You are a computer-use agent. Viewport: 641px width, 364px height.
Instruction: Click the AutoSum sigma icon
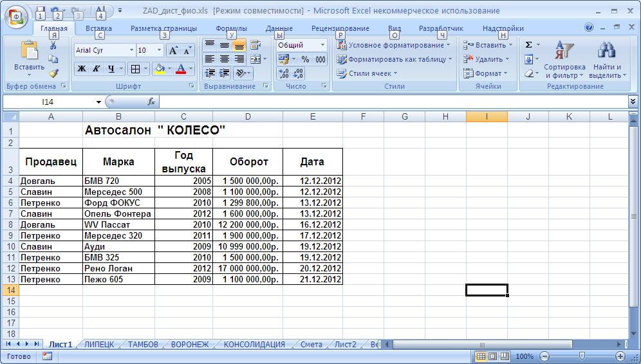(x=529, y=45)
